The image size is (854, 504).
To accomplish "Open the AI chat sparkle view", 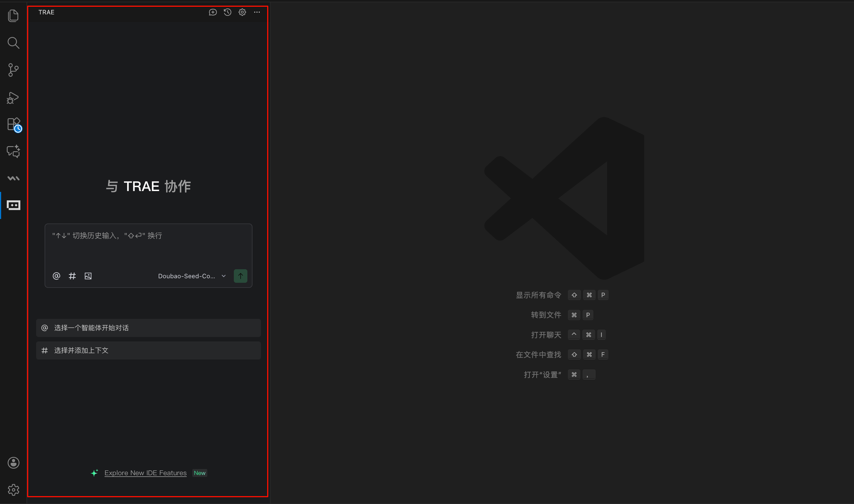I will 13,152.
